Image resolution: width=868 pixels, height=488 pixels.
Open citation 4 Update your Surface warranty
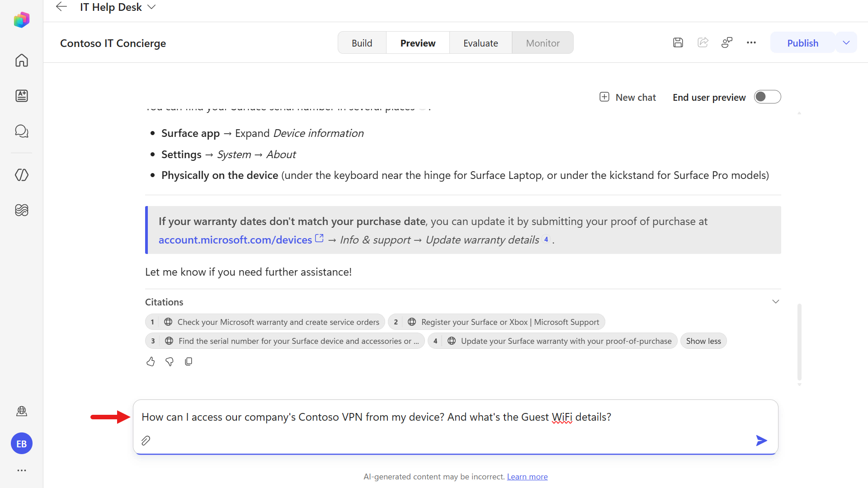[x=552, y=341]
